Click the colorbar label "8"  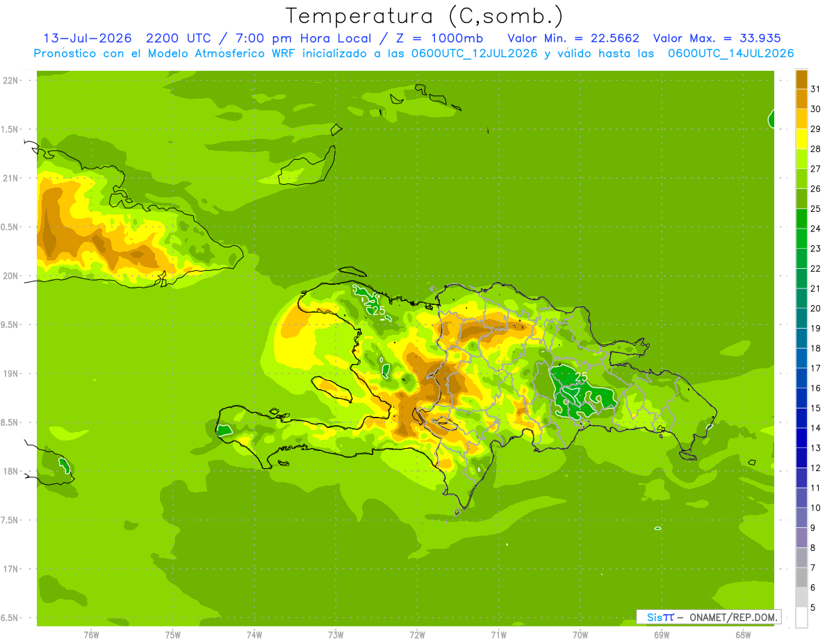[812, 547]
